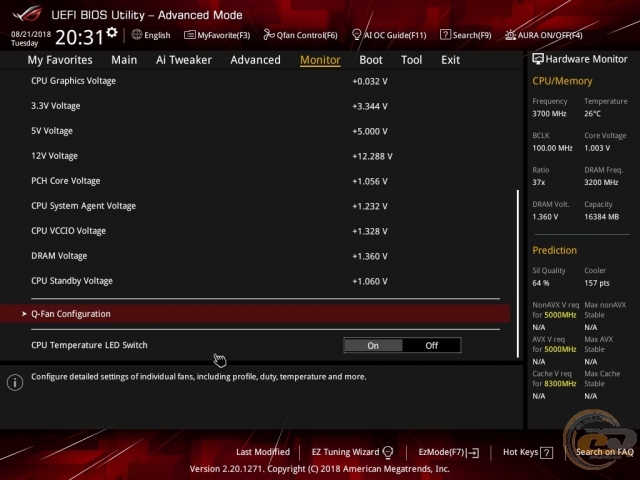Screen dimensions: 640x480
Task: Open the Advanced tab
Action: point(256,60)
